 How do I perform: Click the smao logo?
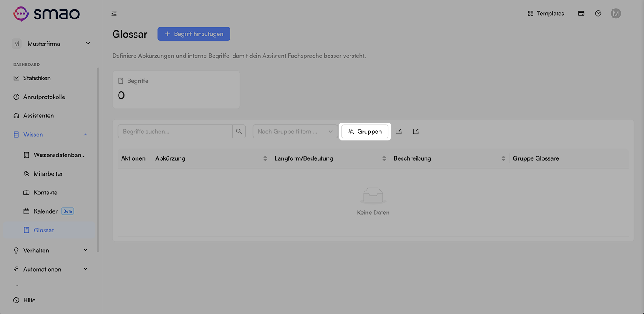tap(47, 14)
